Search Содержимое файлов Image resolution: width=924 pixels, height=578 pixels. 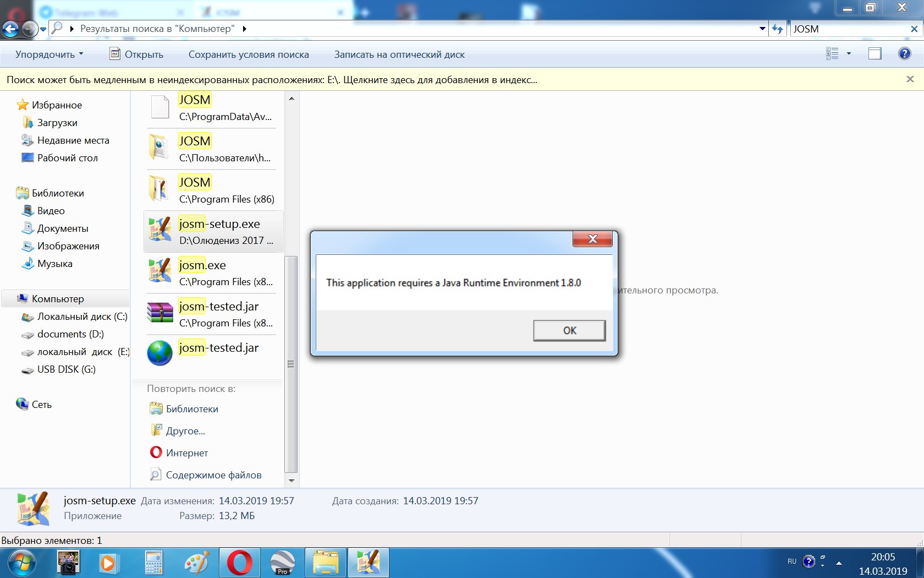click(206, 475)
